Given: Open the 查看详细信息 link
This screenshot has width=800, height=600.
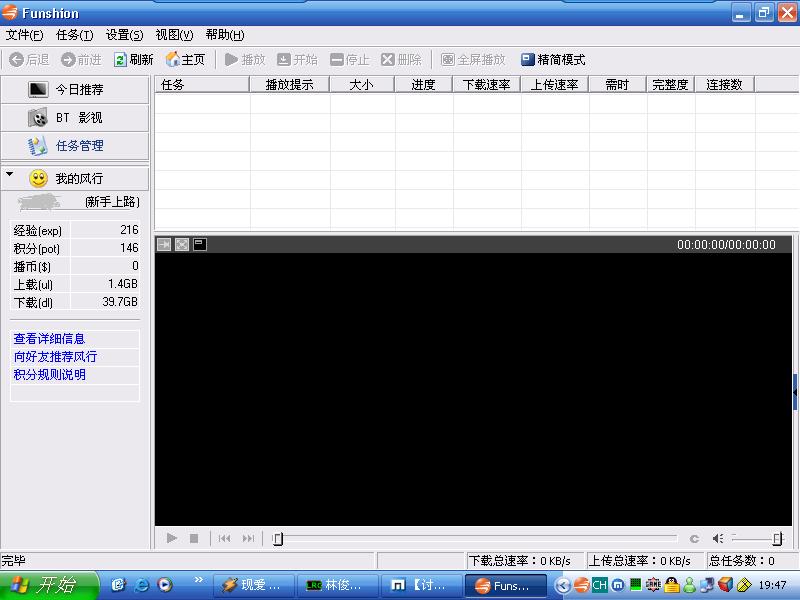Looking at the screenshot, I should [x=49, y=338].
